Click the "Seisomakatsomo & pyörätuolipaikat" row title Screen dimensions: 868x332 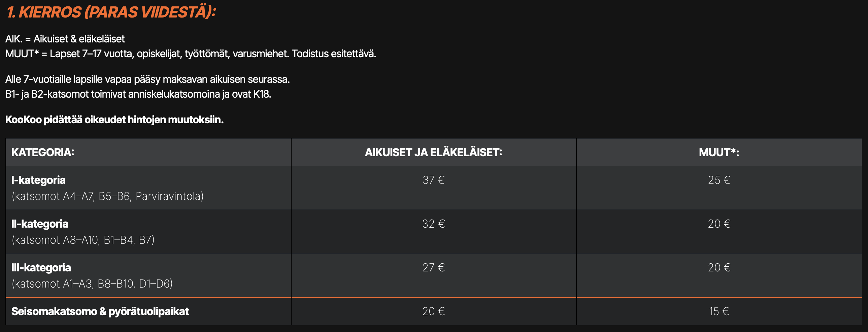click(100, 311)
